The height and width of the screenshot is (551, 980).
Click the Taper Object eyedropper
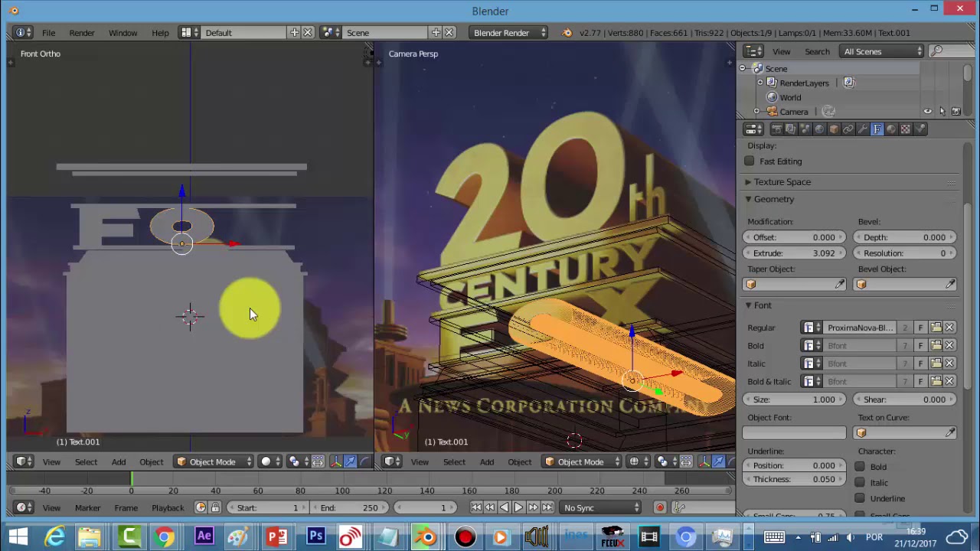[840, 285]
